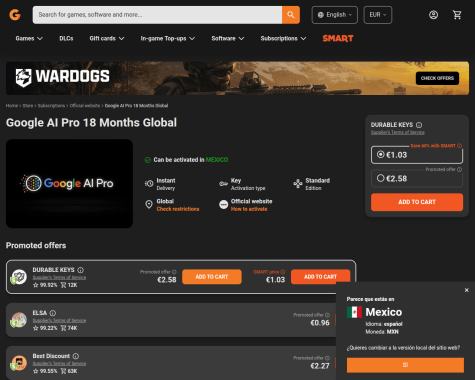Click info icon next to Best Discount seller
The height and width of the screenshot is (380, 475).
(76, 356)
